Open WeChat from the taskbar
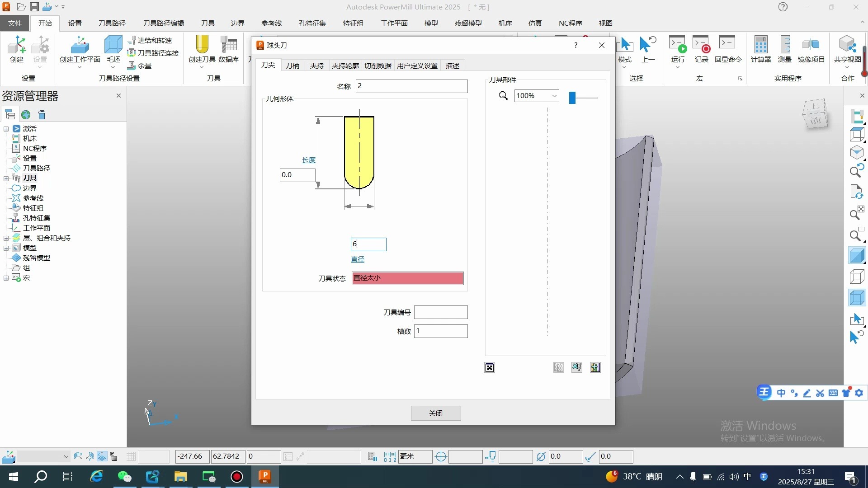This screenshot has height=488, width=868. 124,477
